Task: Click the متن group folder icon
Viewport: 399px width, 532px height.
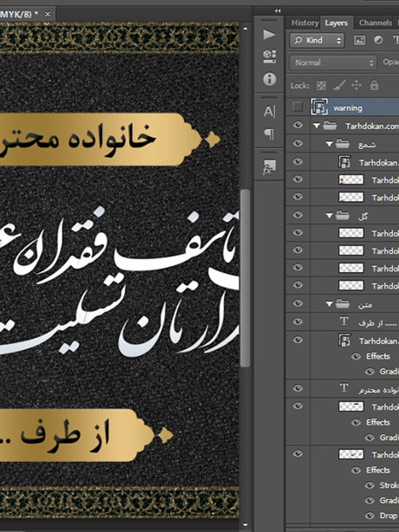Action: tap(343, 303)
